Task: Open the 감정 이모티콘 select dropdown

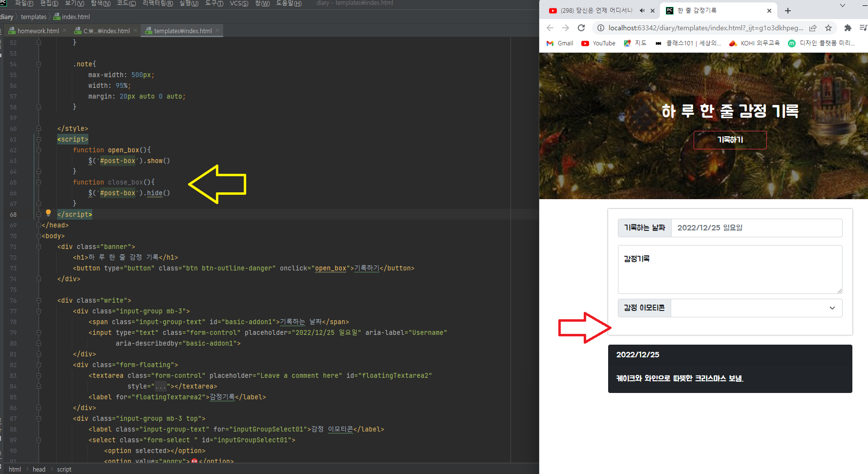Action: (757, 308)
